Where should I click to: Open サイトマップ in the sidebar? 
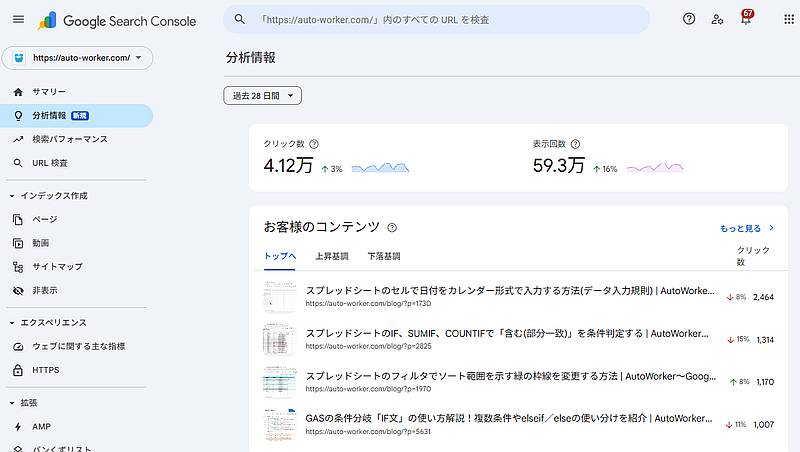[77, 267]
